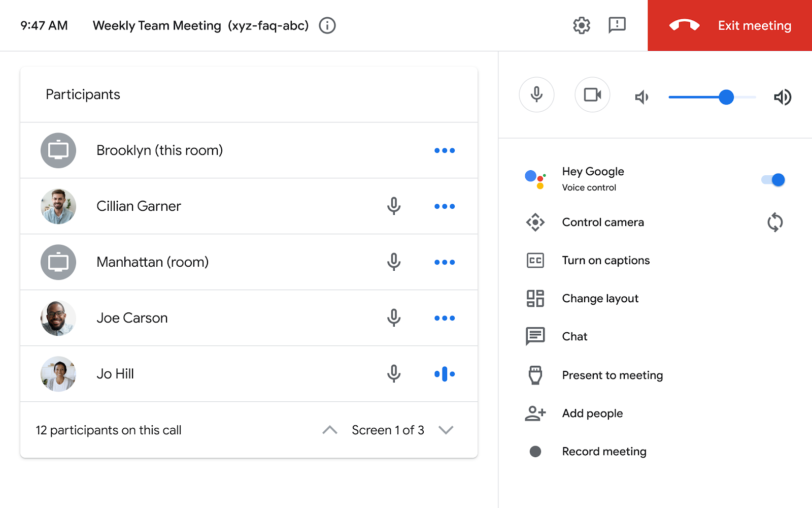This screenshot has height=508, width=812.
Task: Open Brooklyn room's three-dot options
Action: tap(445, 150)
